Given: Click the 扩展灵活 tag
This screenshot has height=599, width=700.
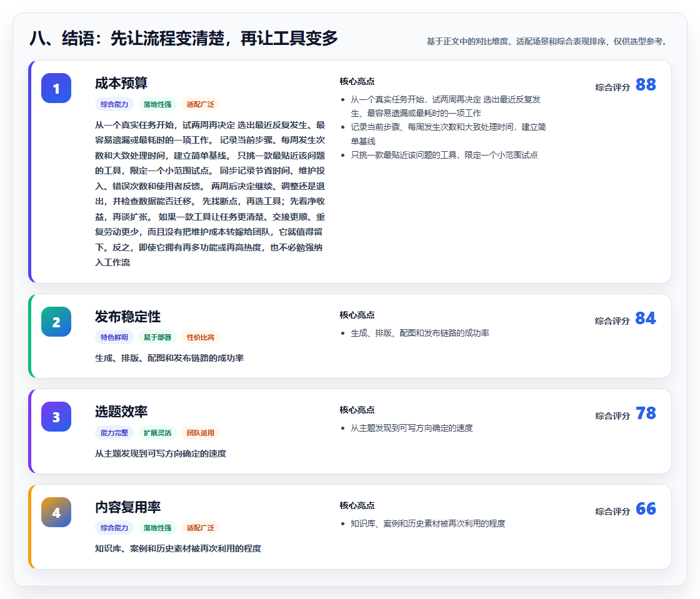Looking at the screenshot, I should tap(157, 433).
